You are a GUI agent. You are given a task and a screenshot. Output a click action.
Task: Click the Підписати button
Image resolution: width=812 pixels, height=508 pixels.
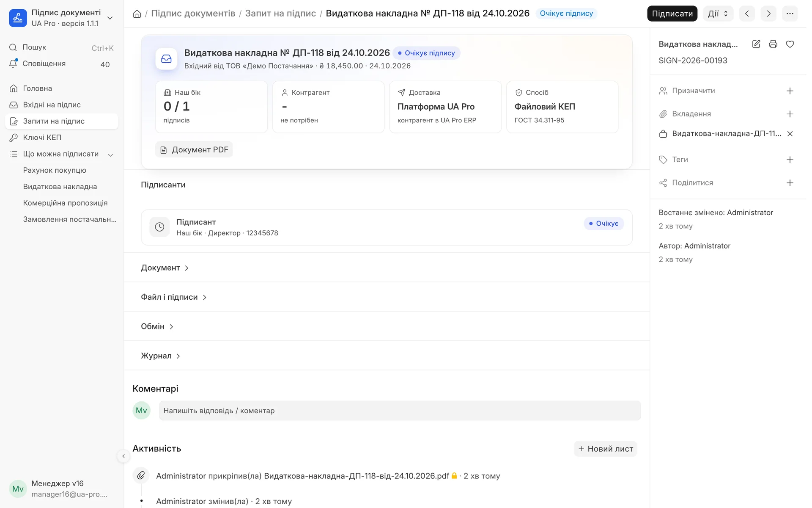[672, 14]
